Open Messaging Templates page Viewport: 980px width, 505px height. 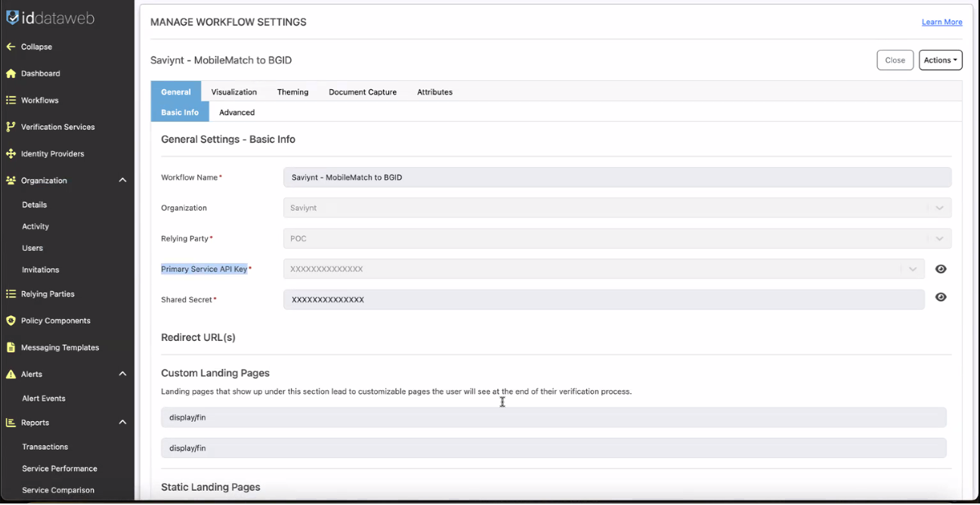click(60, 348)
